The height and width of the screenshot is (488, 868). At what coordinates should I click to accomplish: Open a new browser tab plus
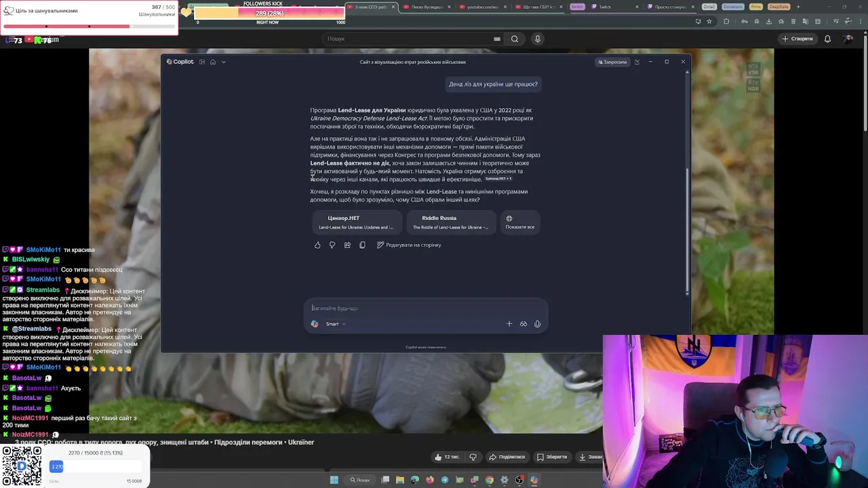point(798,7)
